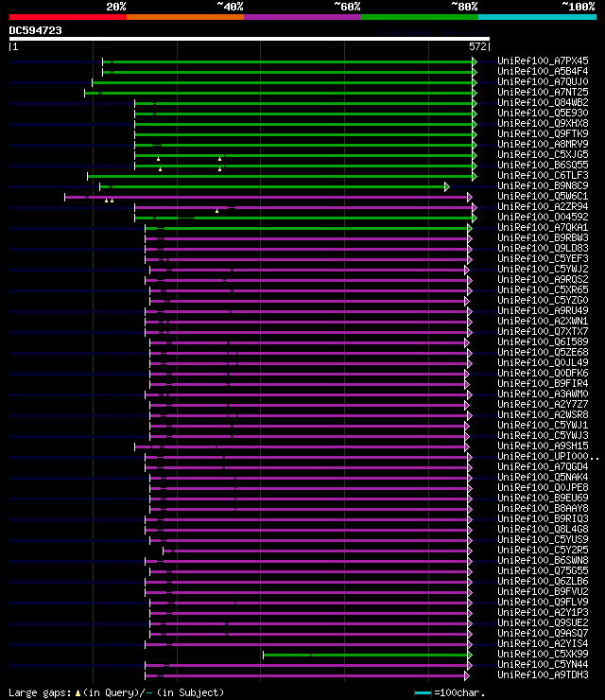This screenshot has height=700, width=605.
Task: Click the UniRef100_C5XK99 subject name
Action: (x=543, y=654)
